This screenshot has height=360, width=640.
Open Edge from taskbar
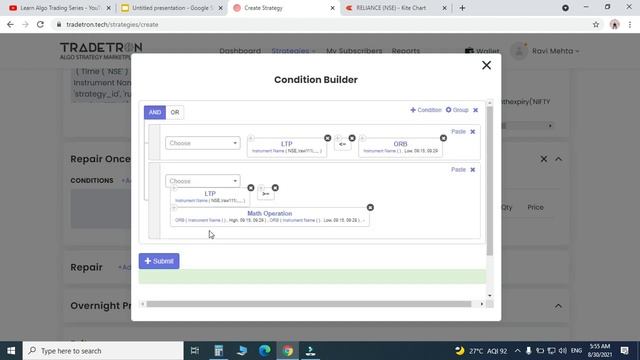tap(264, 351)
